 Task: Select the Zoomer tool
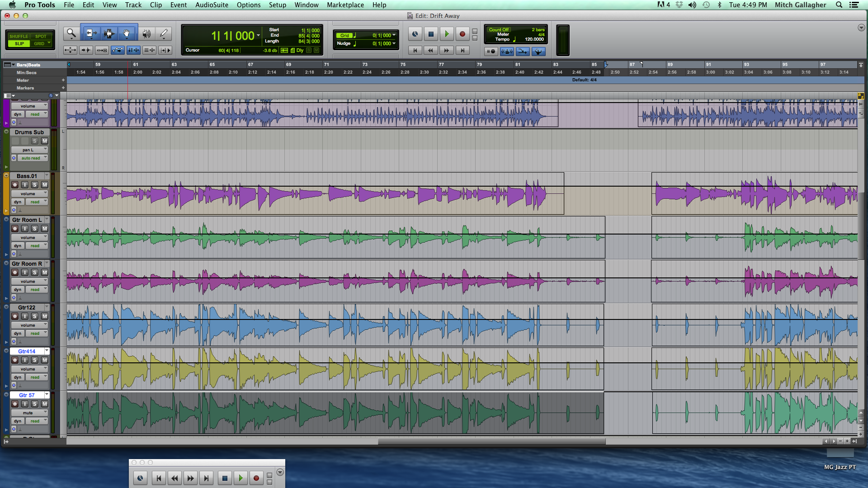pos(71,33)
